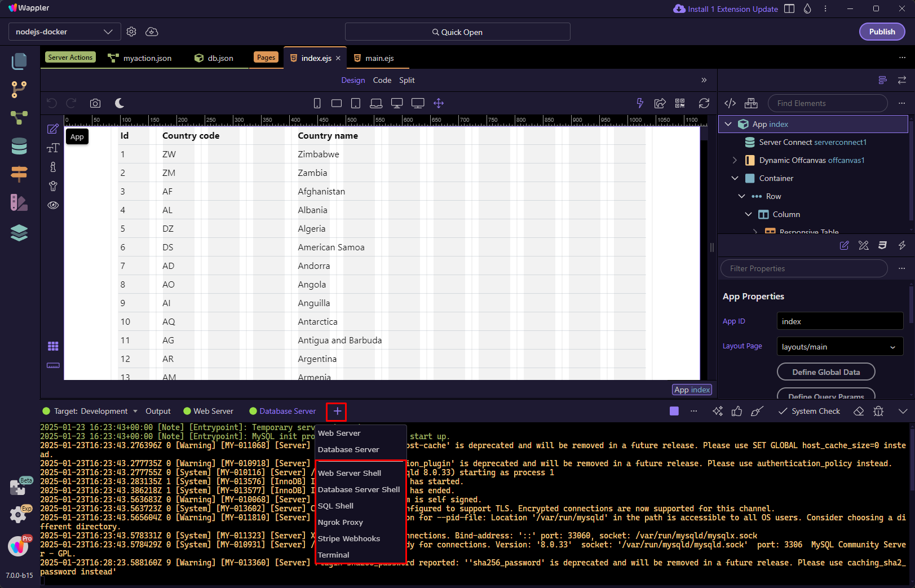Click Install 1 Extension Update link
The height and width of the screenshot is (588, 915).
point(726,9)
